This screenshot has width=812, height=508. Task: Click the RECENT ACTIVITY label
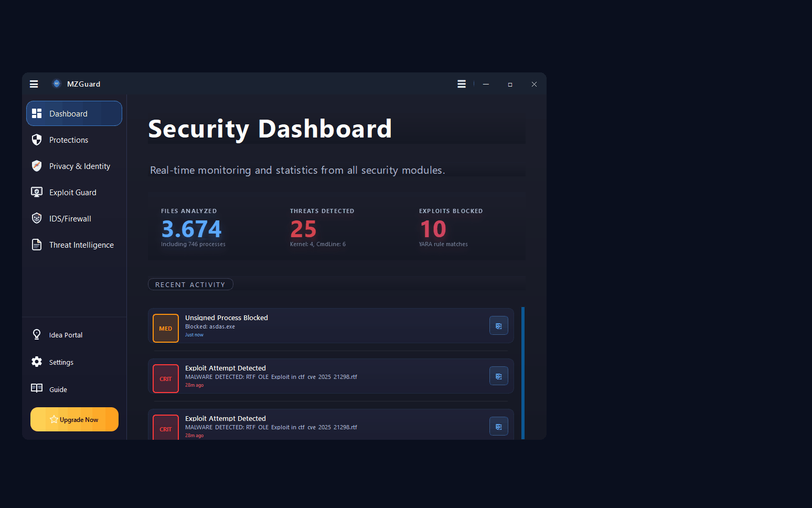click(x=190, y=284)
